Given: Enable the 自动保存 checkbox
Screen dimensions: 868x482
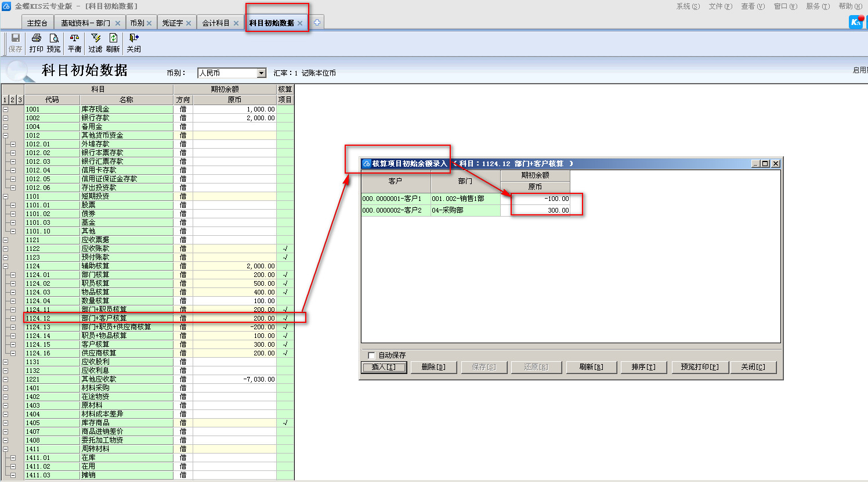Looking at the screenshot, I should 371,355.
